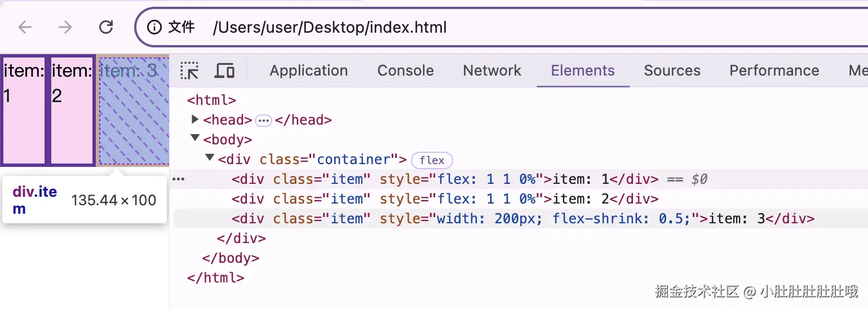The width and height of the screenshot is (868, 309).
Task: Collapse the container div triangle
Action: pos(210,158)
